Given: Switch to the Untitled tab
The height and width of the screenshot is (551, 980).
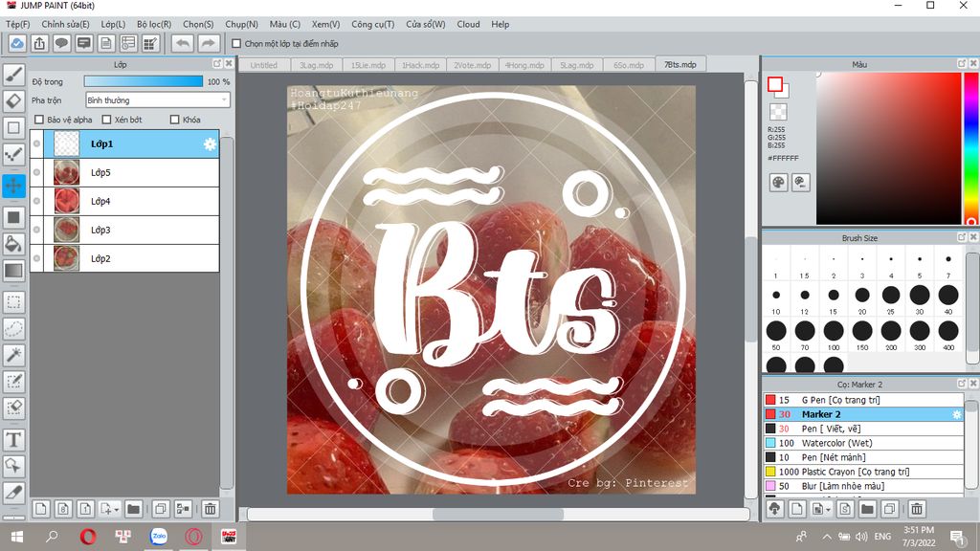Looking at the screenshot, I should coord(264,65).
